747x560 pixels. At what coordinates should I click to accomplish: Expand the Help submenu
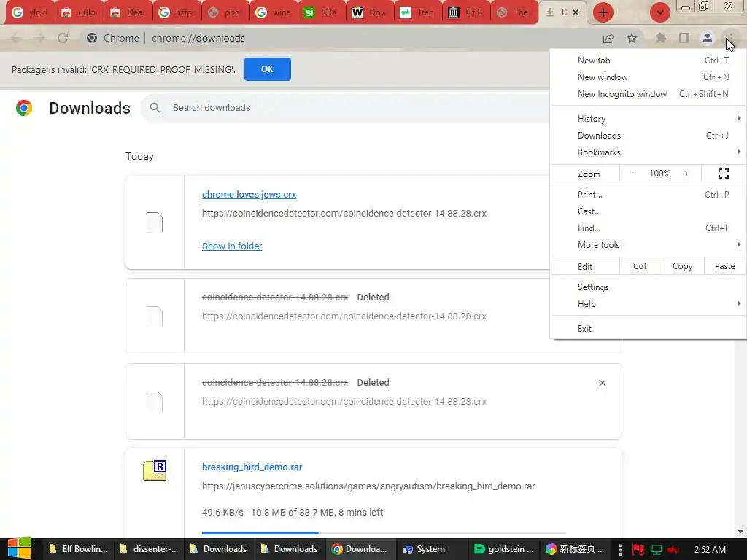point(648,304)
